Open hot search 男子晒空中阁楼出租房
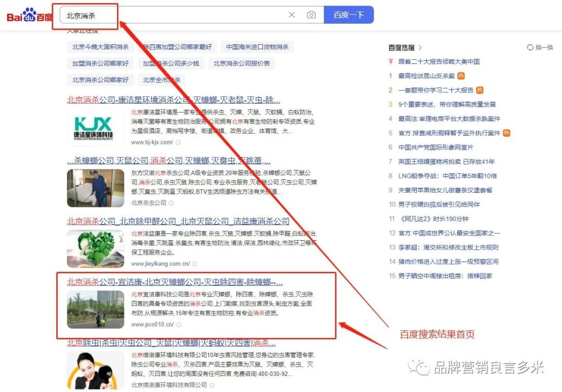The height and width of the screenshot is (392, 562). pos(445,276)
